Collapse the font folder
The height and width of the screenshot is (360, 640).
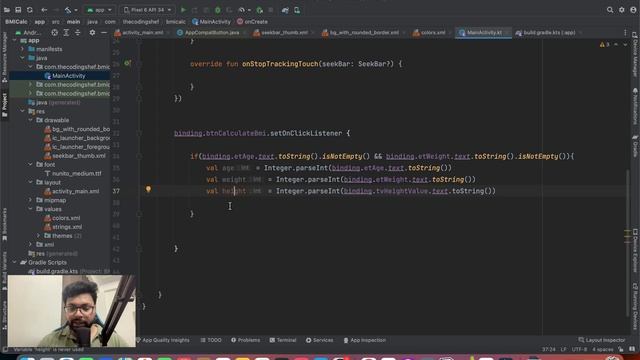click(31, 164)
